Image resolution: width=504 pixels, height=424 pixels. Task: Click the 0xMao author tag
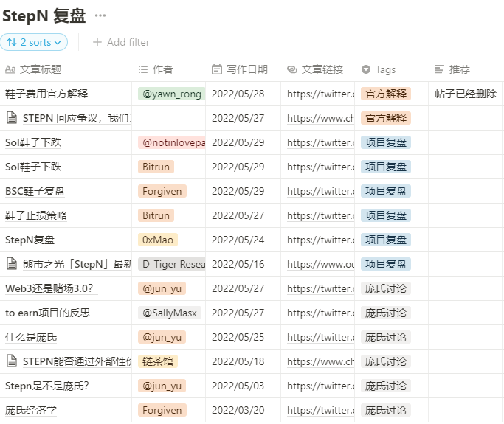pos(158,240)
